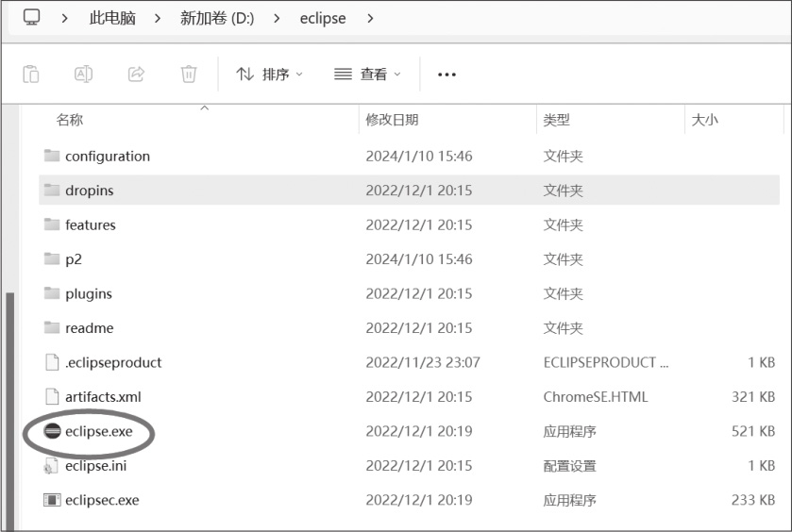Click the eclipsec.exe console icon
The image size is (792, 532).
click(52, 500)
